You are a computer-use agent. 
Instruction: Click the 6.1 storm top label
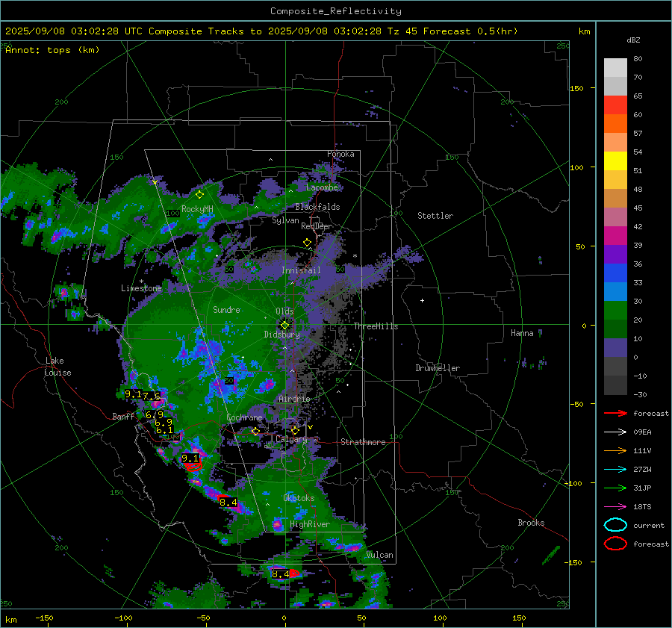(x=164, y=430)
